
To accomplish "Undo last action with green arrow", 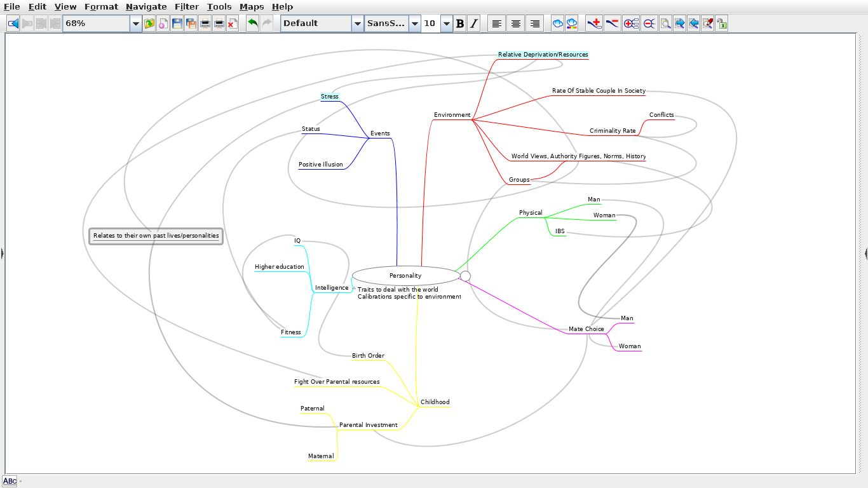I will [x=253, y=24].
